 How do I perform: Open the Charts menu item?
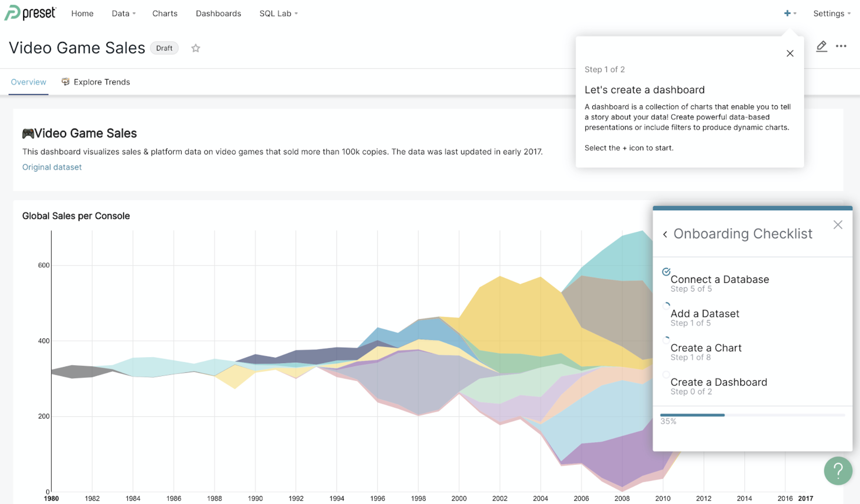165,13
